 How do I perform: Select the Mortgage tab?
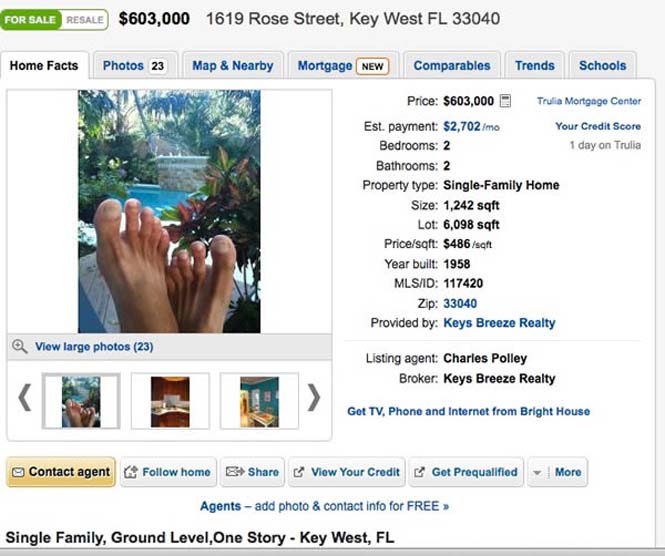tap(342, 66)
